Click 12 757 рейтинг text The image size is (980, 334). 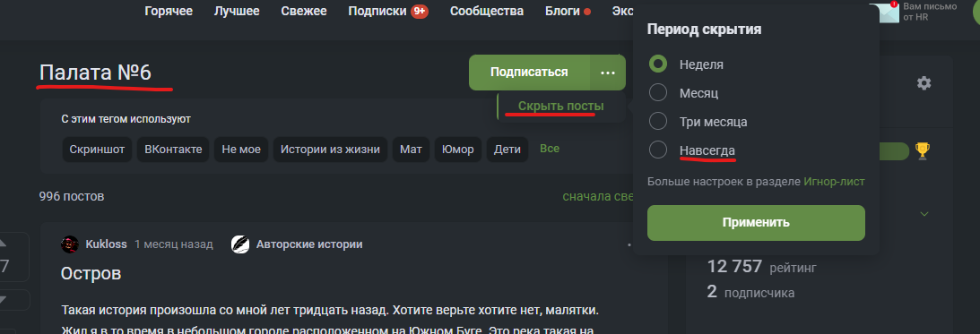pyautogui.click(x=761, y=267)
